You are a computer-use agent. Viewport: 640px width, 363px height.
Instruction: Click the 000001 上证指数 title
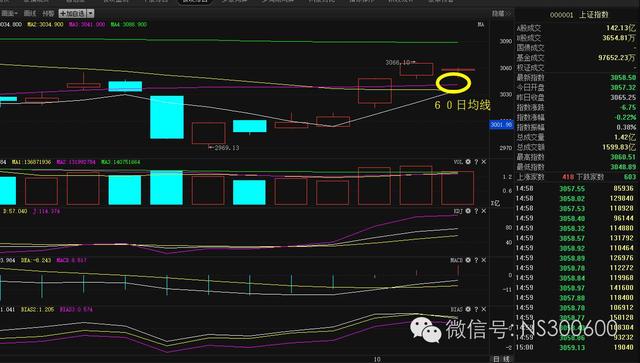pyautogui.click(x=579, y=15)
